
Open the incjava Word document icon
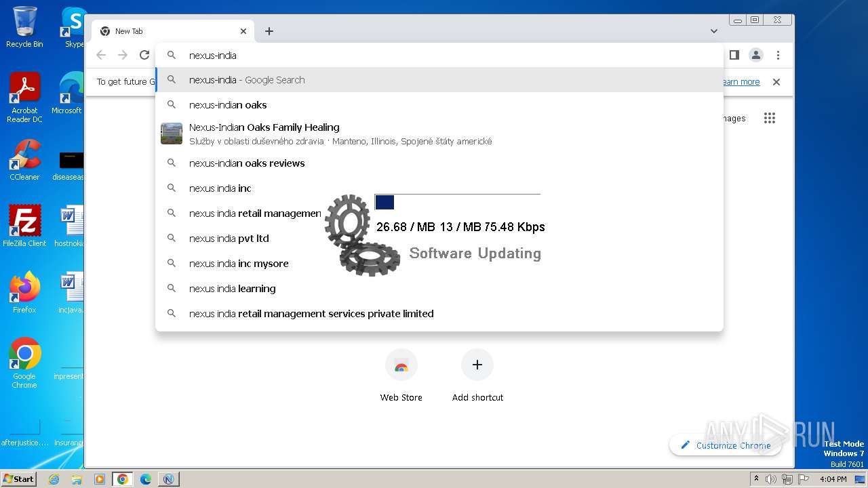click(x=71, y=293)
